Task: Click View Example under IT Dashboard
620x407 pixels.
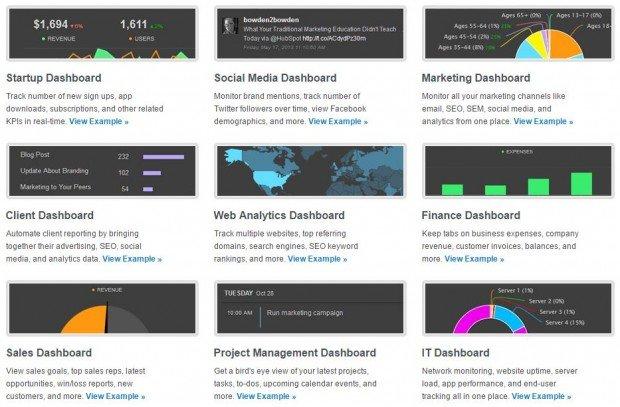Action: [x=541, y=396]
